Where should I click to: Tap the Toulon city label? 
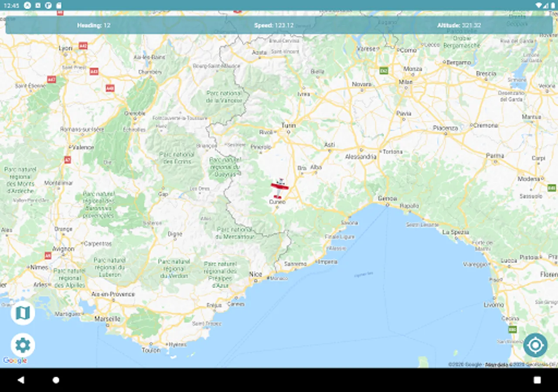(151, 350)
